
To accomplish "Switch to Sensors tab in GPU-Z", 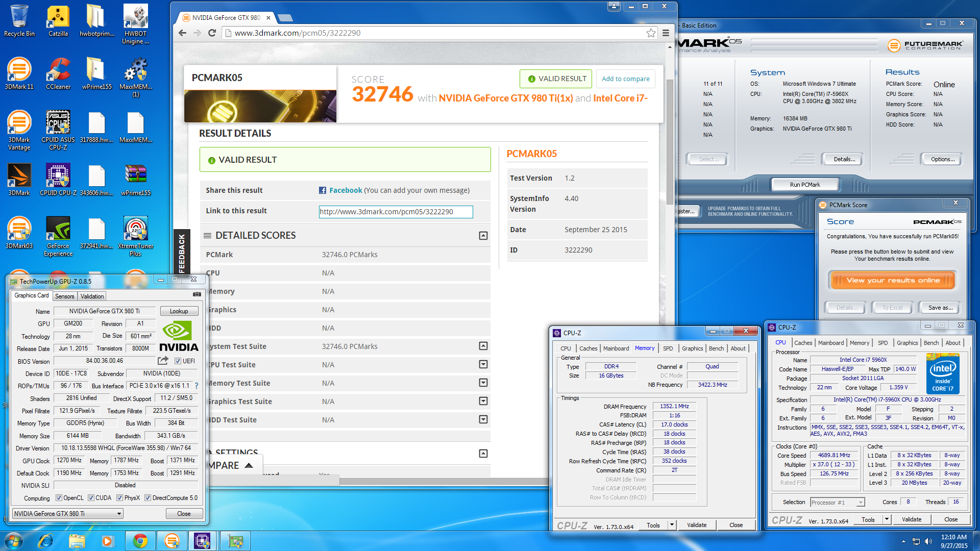I will [x=64, y=296].
